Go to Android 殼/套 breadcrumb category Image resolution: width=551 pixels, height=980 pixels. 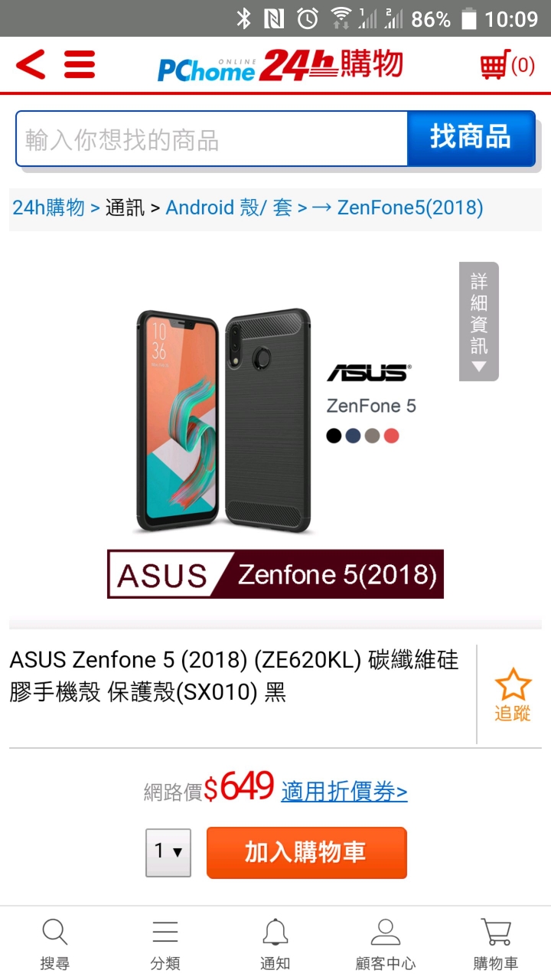(229, 207)
